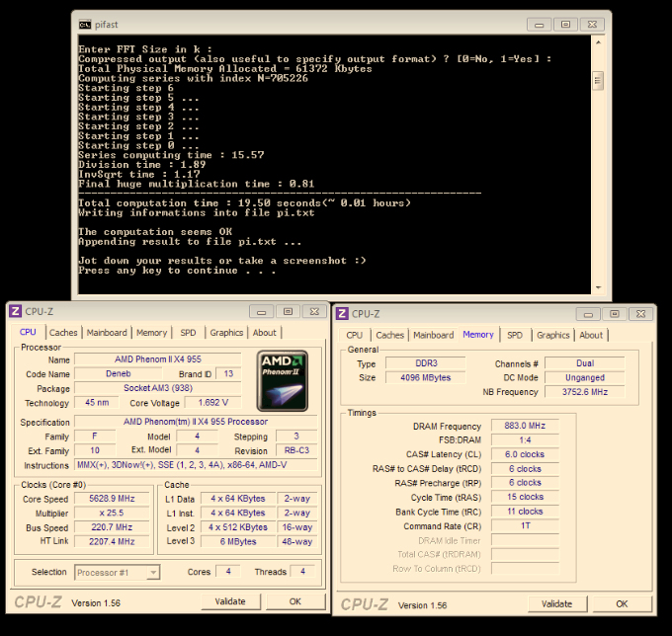This screenshot has height=636, width=672.
Task: Click the scroll up arrow in pifast console
Action: 598,42
